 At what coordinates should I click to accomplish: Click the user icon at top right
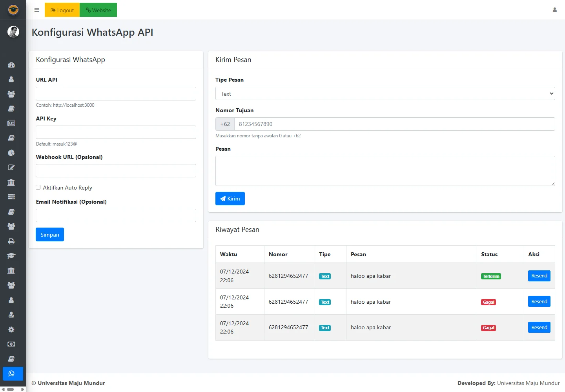point(554,10)
